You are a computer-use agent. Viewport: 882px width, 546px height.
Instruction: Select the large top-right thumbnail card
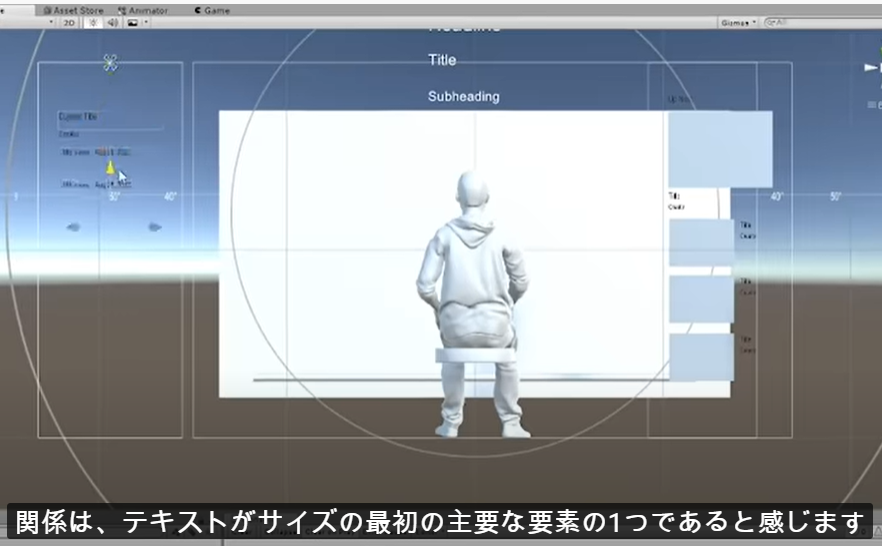(720, 149)
